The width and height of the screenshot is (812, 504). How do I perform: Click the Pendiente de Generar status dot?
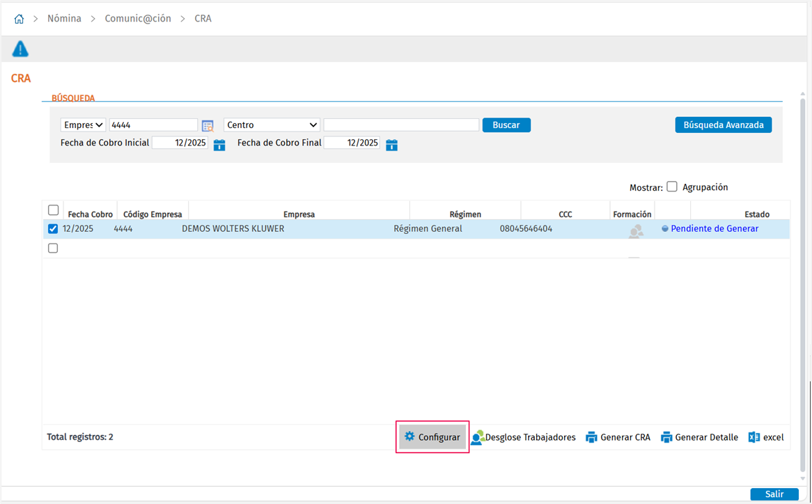coord(665,229)
